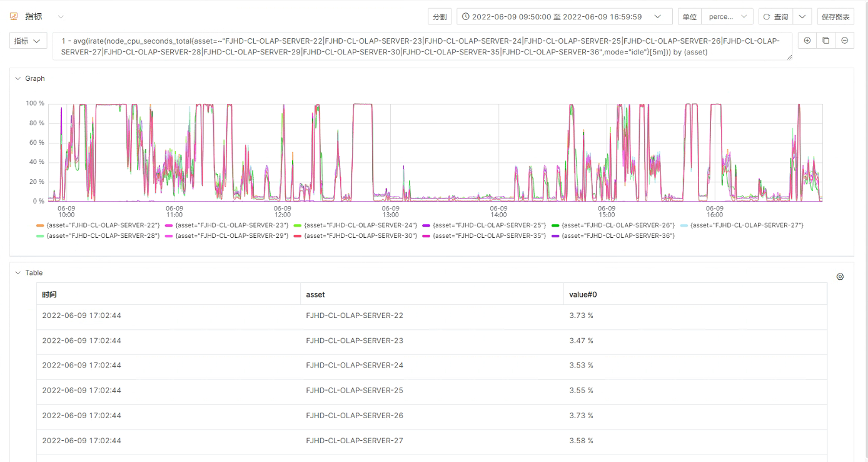Click the remove query minus icon
The width and height of the screenshot is (868, 462).
pyautogui.click(x=844, y=41)
